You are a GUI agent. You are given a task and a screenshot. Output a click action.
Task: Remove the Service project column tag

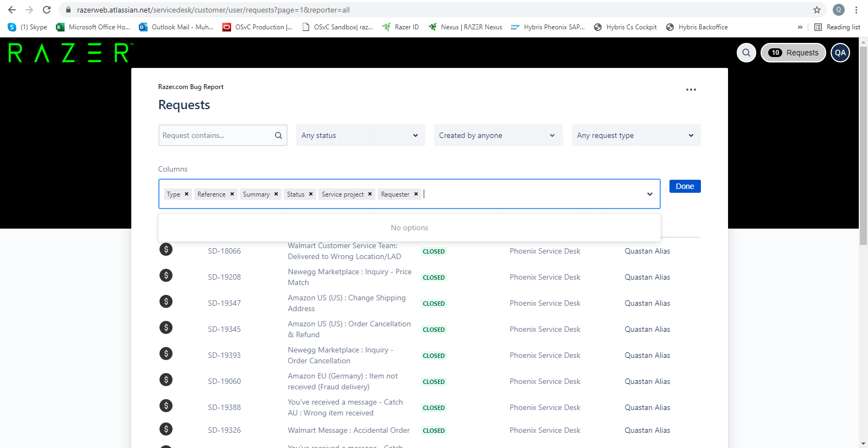pos(370,194)
